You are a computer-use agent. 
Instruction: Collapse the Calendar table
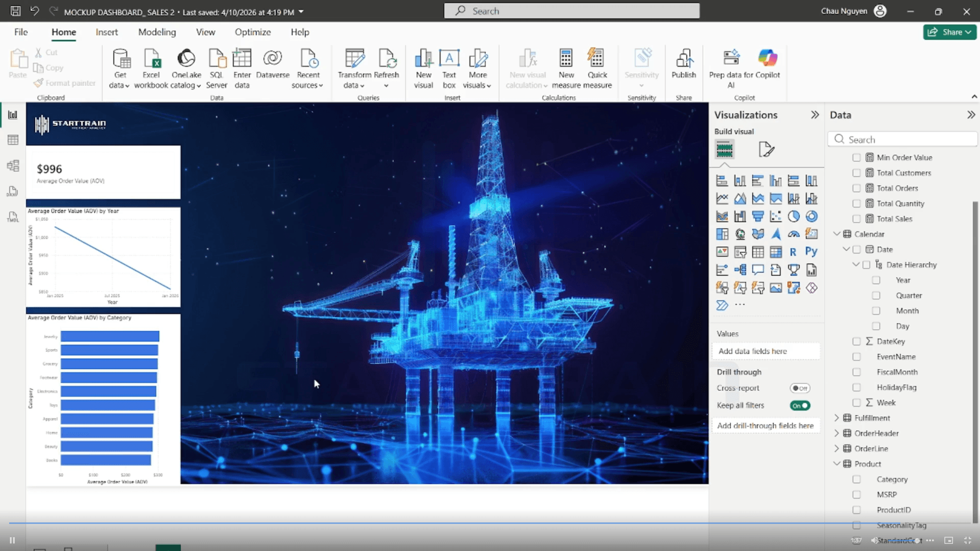(836, 234)
